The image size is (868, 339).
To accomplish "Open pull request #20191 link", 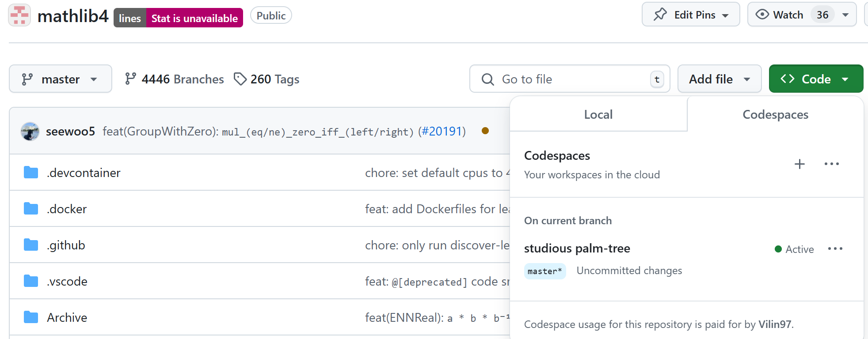I will pos(442,132).
